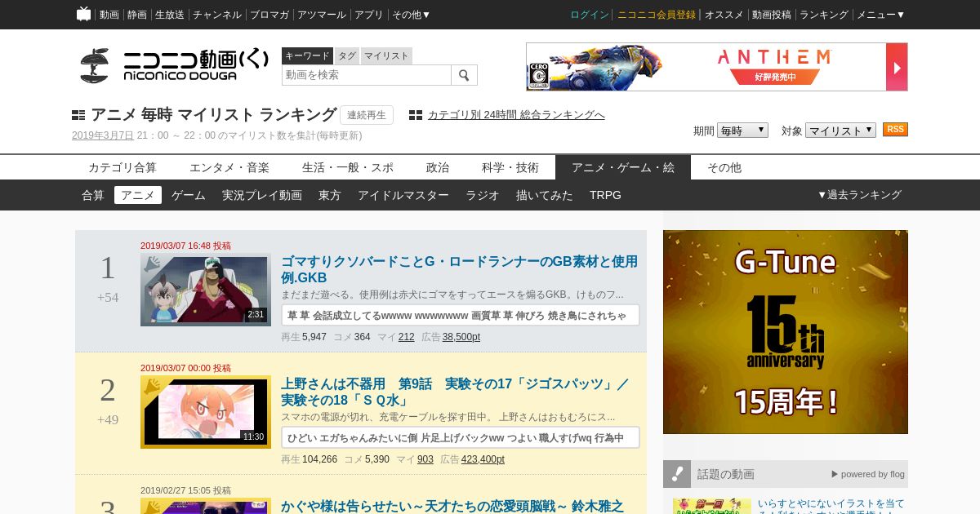Viewport: 980px width, 514px height.
Task: Select 合算 subcategory
Action: 93,195
